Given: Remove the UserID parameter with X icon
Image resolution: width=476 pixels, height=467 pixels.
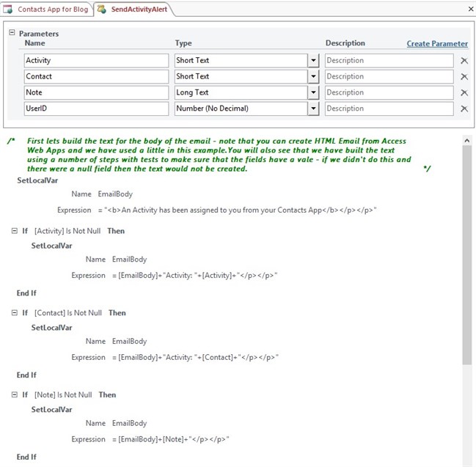Looking at the screenshot, I should click(x=464, y=109).
